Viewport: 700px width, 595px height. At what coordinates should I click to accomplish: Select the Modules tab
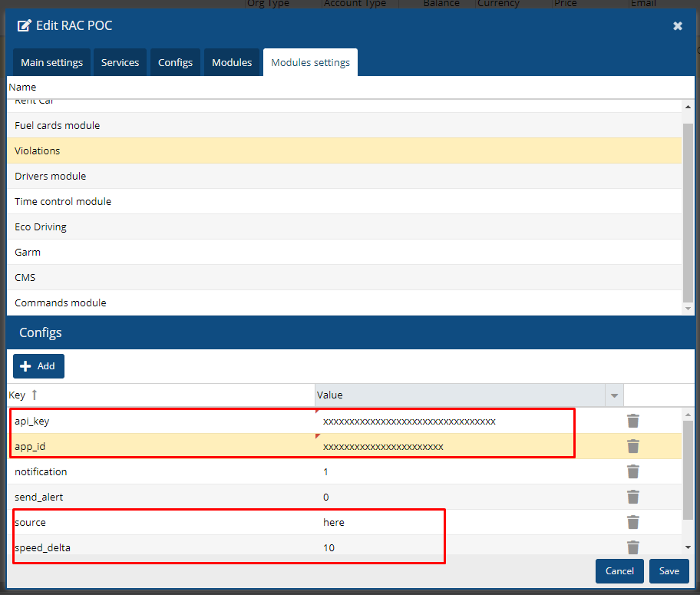(x=232, y=63)
